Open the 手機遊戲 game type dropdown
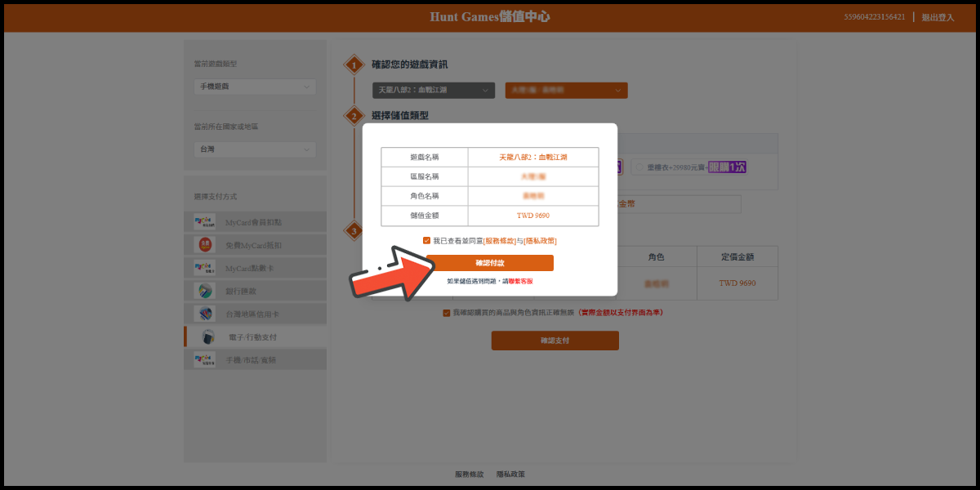 254,87
